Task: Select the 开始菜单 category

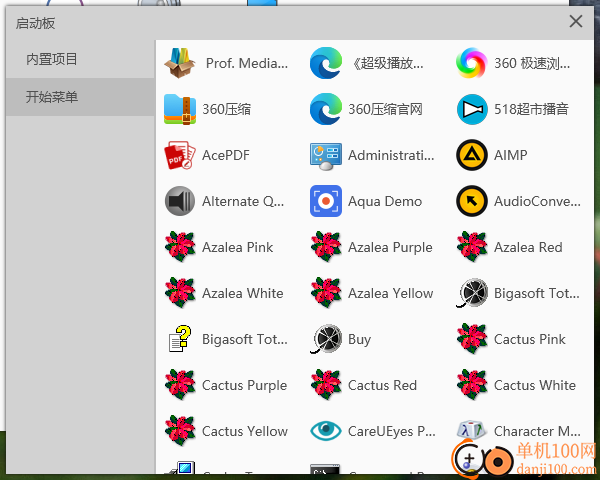Action: (x=80, y=97)
